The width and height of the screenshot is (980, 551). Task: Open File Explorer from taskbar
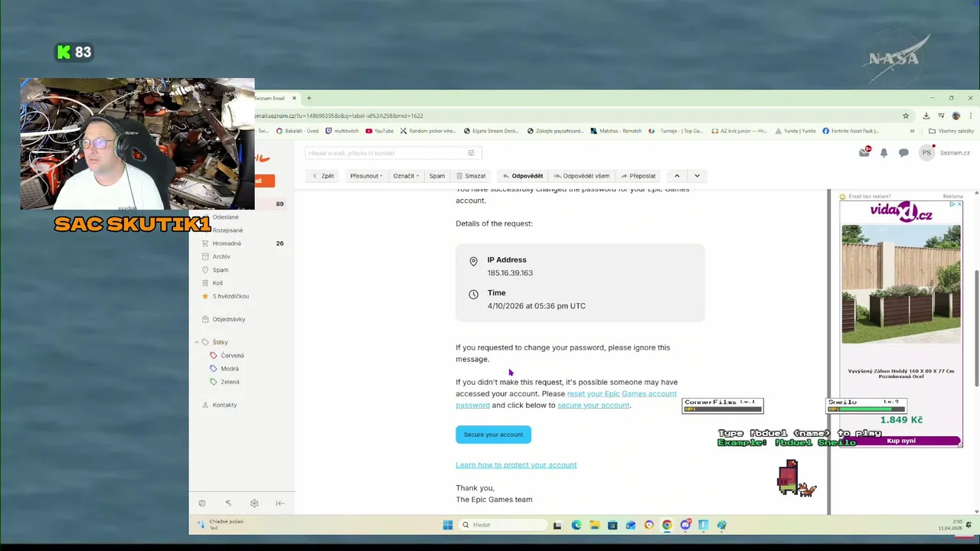(x=594, y=525)
